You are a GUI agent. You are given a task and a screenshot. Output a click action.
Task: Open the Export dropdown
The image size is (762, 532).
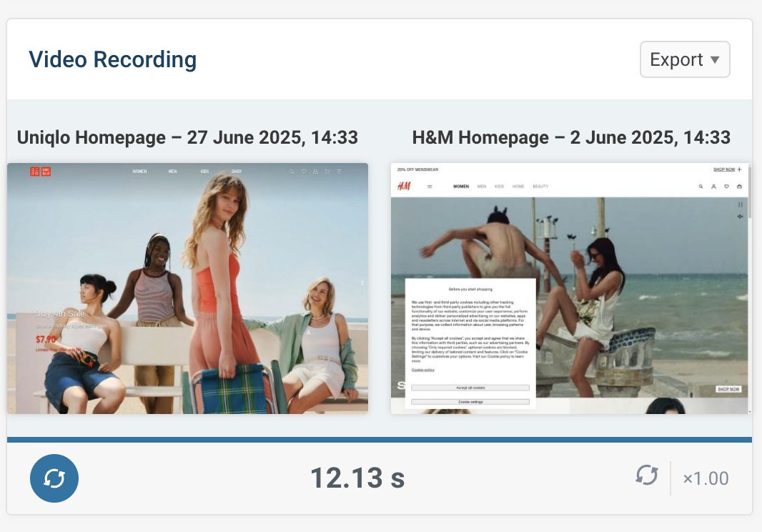[685, 59]
